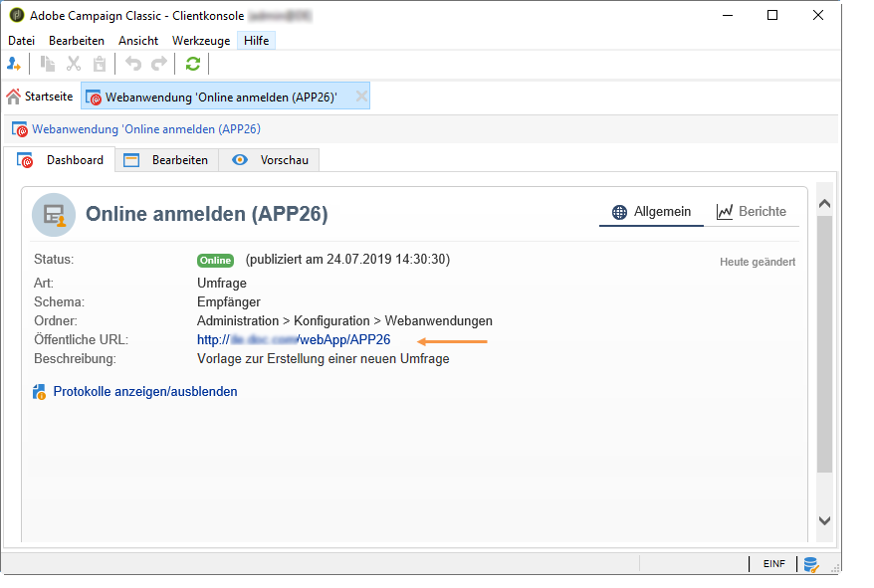874x588 pixels.
Task: Click the Cut scissors icon
Action: click(74, 64)
